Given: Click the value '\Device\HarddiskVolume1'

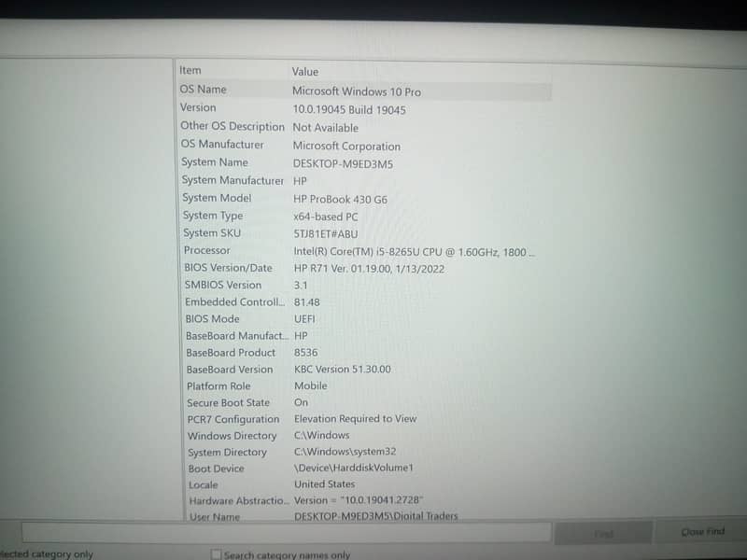Looking at the screenshot, I should [354, 469].
